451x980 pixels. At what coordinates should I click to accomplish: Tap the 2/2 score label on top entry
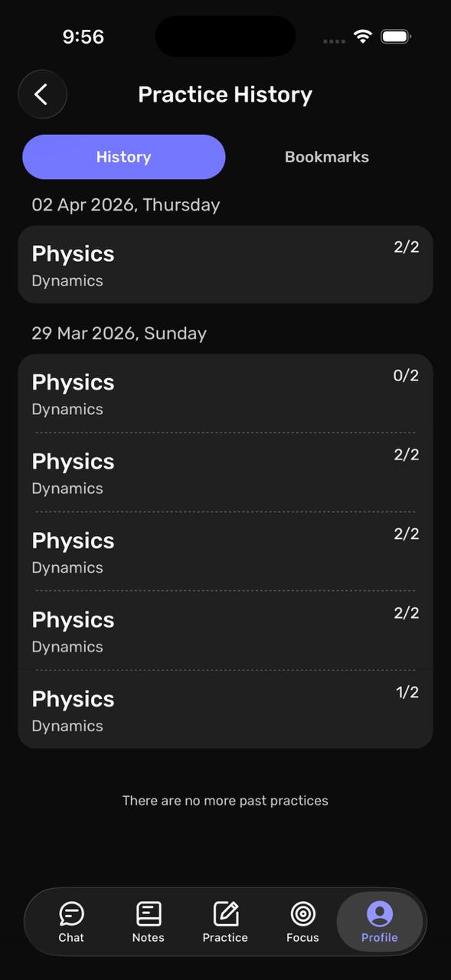(x=406, y=247)
